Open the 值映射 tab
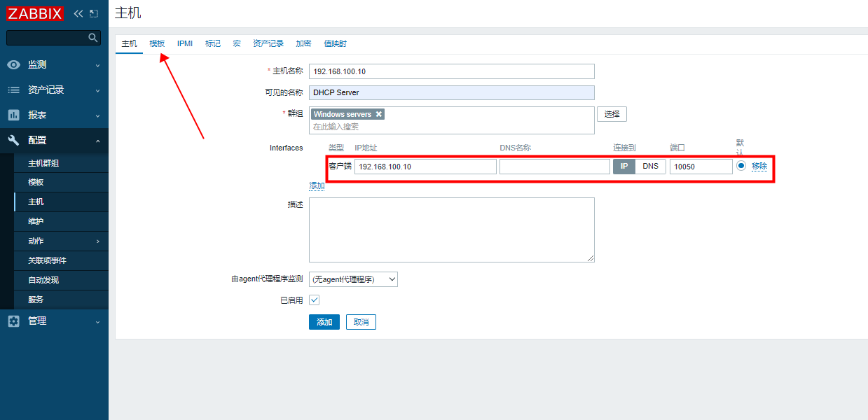Viewport: 868px width, 420px height. coord(335,43)
